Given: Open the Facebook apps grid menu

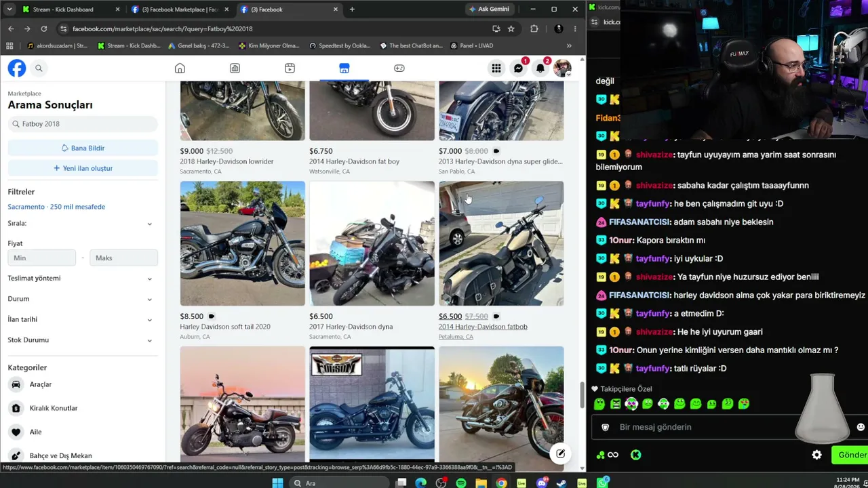Looking at the screenshot, I should [496, 68].
